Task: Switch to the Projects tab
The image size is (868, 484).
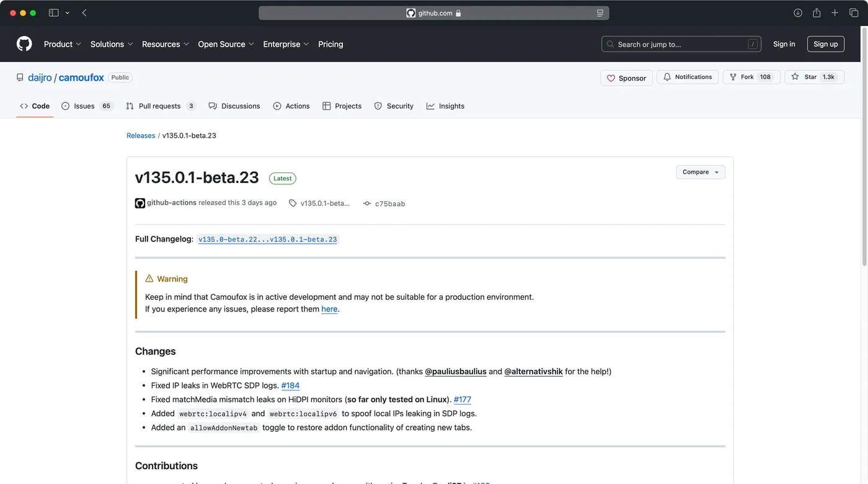Action: tap(342, 106)
